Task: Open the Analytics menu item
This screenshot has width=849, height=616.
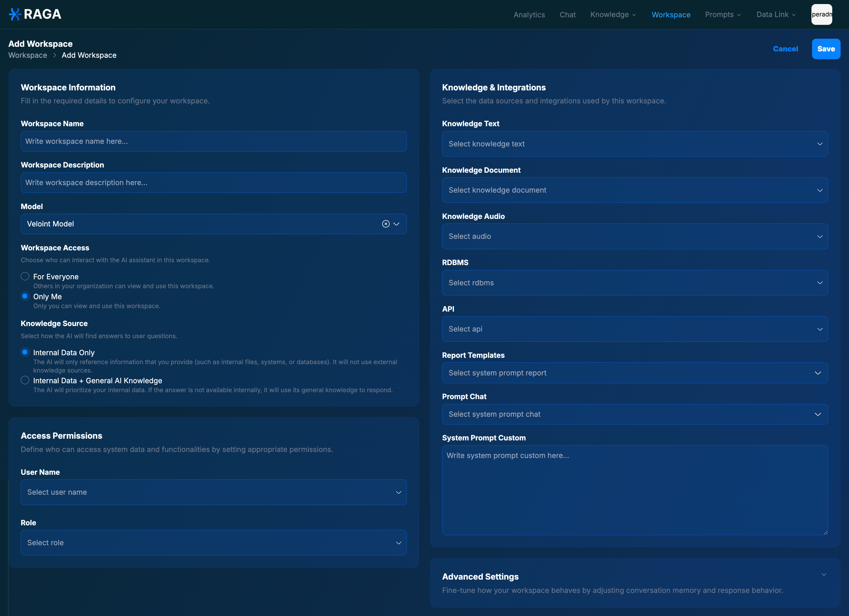Action: (x=529, y=15)
